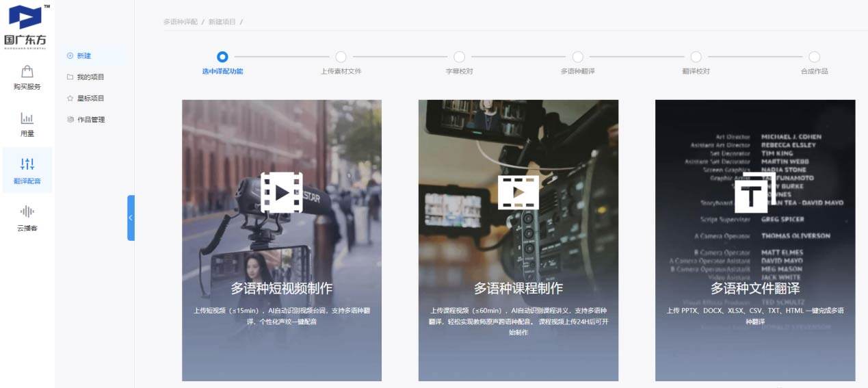Collapse the sidebar with blue arrow handle
Image resolution: width=868 pixels, height=388 pixels.
(131, 218)
